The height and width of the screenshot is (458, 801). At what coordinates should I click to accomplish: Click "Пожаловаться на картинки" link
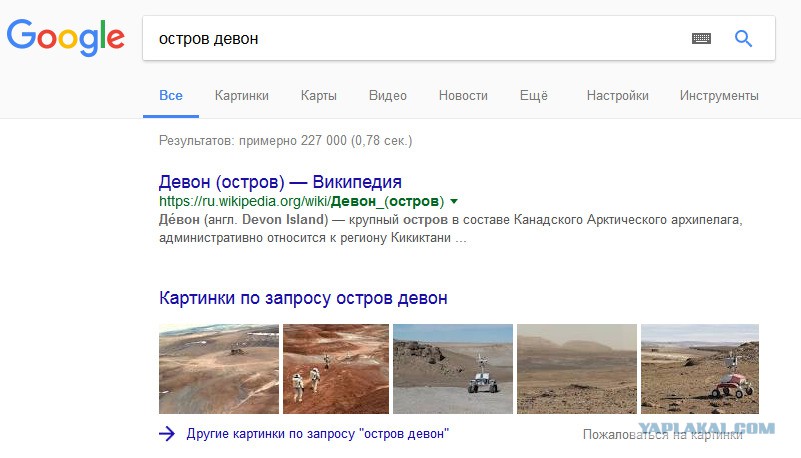point(663,435)
